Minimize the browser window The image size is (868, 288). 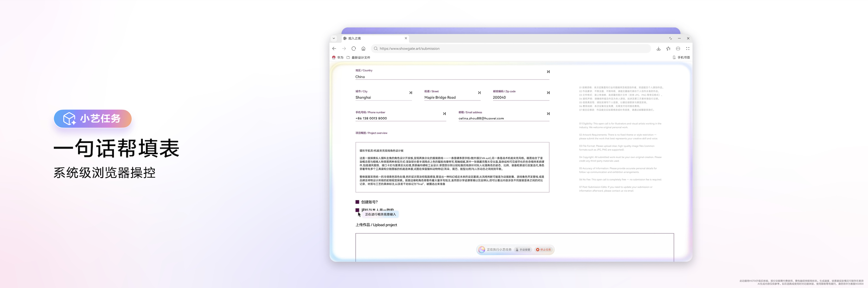click(x=679, y=38)
